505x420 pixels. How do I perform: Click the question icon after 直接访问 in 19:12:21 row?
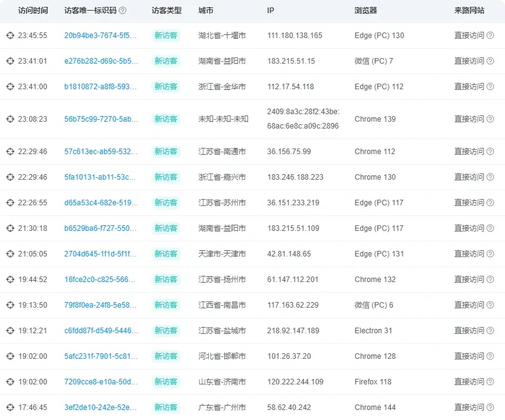(x=490, y=331)
